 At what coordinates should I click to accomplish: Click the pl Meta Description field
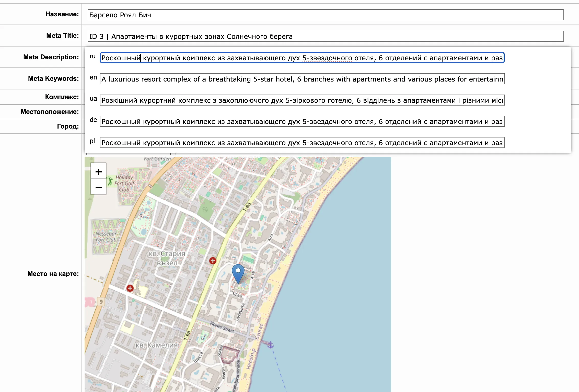click(x=302, y=143)
